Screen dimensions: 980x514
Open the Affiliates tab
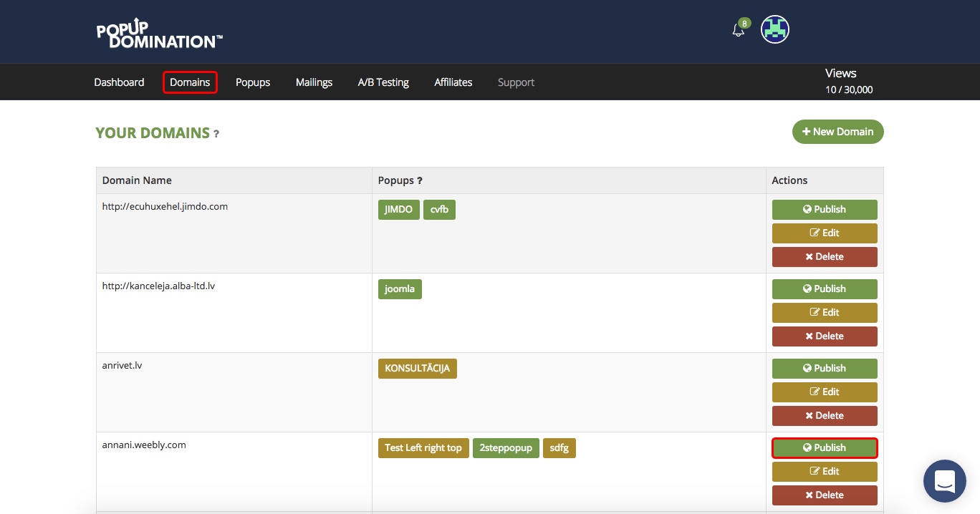pos(453,82)
